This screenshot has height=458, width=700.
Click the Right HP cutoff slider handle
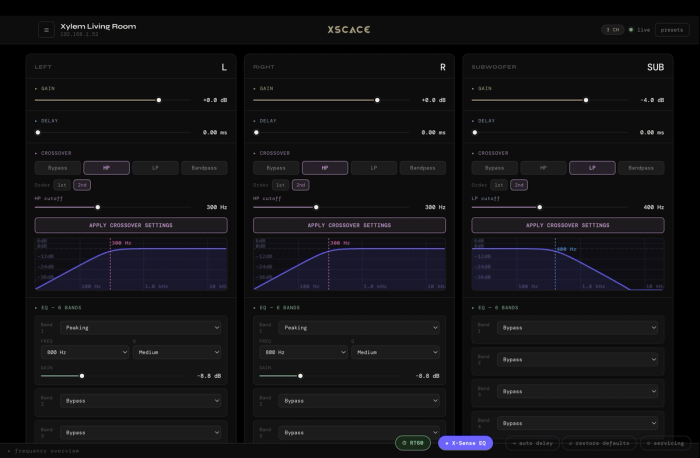[x=316, y=207]
